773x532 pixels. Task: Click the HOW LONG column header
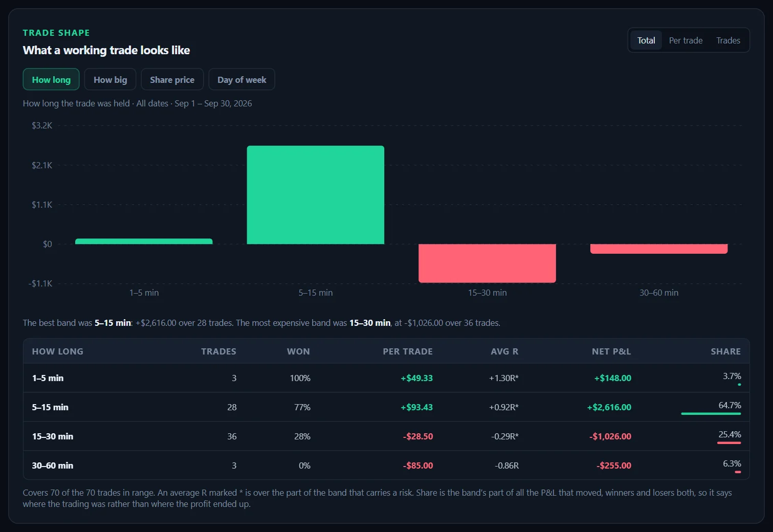tap(57, 351)
